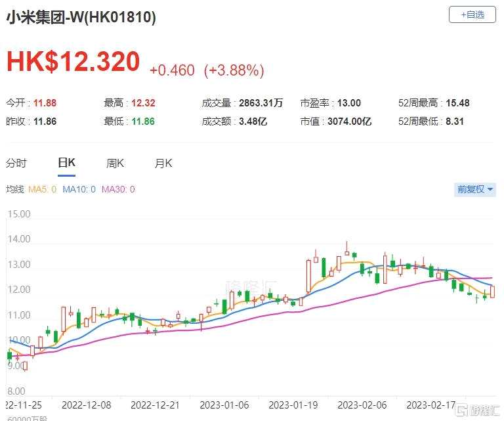504x421 pixels.
Task: Click the 成交量 value 2863.31万
Action: (x=261, y=103)
